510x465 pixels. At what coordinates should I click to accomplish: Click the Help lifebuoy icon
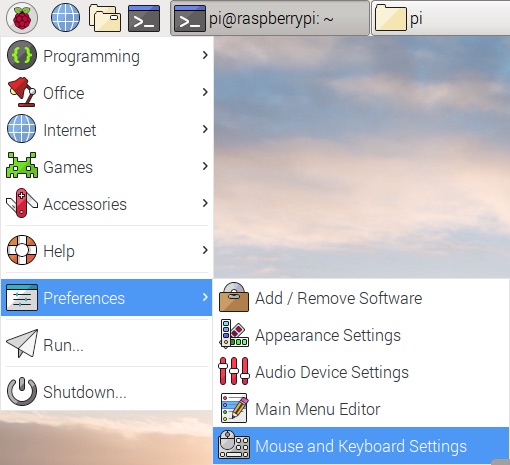tap(22, 250)
